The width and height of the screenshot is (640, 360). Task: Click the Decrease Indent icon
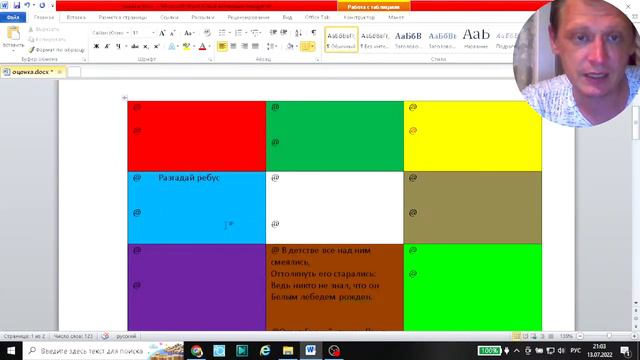tap(273, 33)
